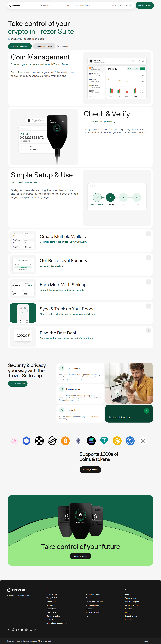The height and width of the screenshot is (644, 161).
Task: Expand the Create Multiple Wallets section
Action: (x=148, y=234)
